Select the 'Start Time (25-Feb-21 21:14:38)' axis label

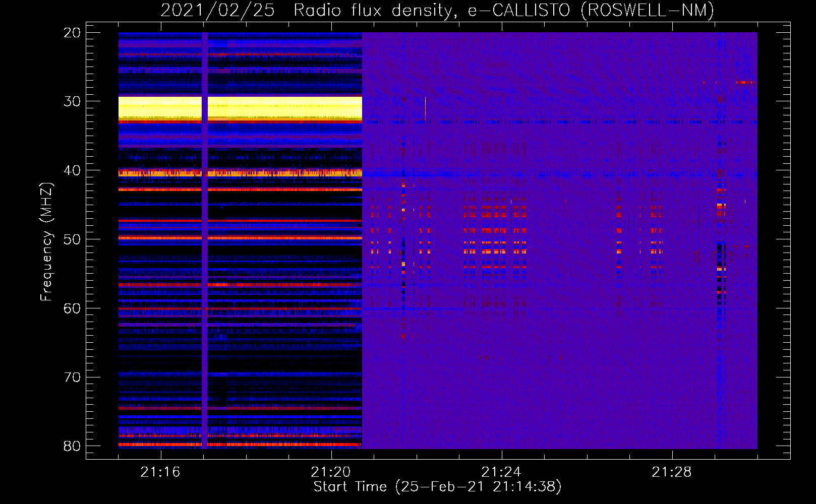coord(437,487)
